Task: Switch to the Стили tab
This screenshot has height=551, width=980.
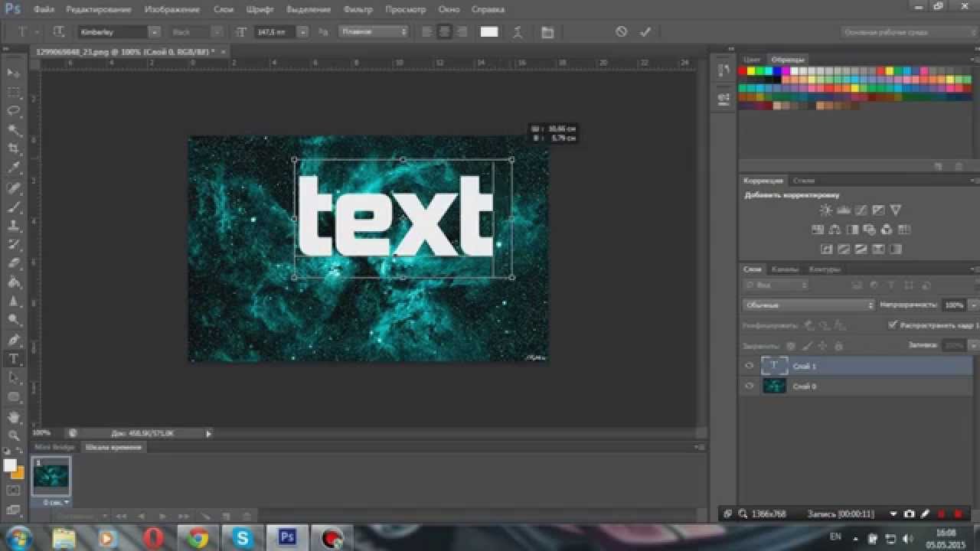Action: point(804,181)
